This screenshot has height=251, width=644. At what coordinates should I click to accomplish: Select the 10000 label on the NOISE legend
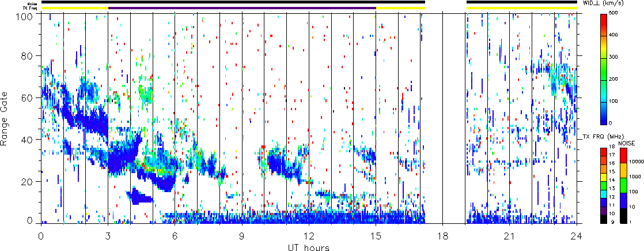click(637, 162)
